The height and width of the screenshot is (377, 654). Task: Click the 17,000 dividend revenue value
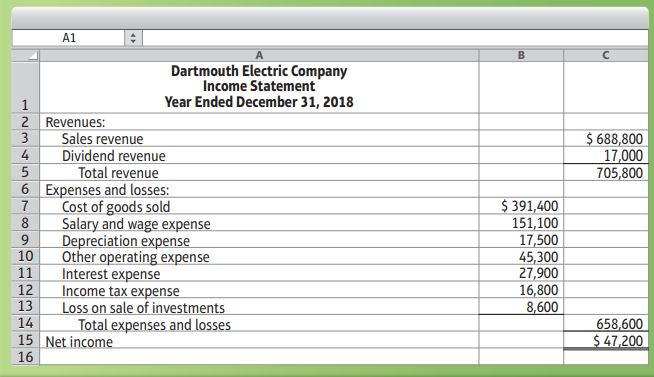coord(623,156)
